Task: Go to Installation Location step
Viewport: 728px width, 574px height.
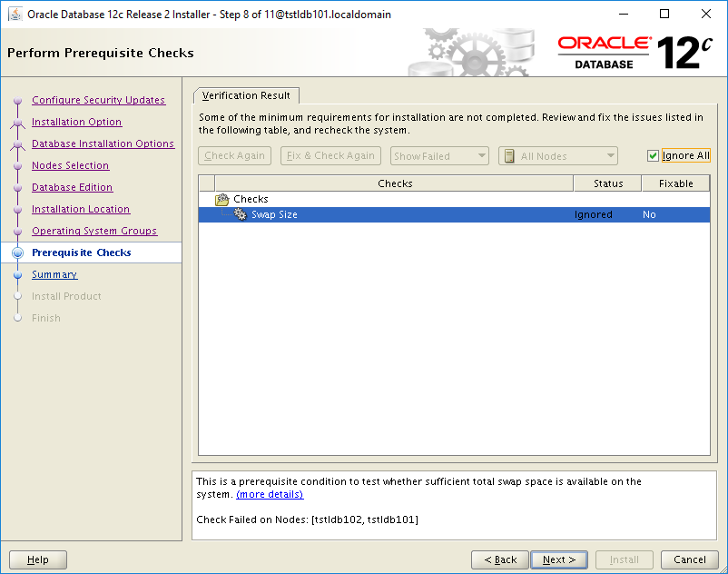Action: tap(81, 209)
